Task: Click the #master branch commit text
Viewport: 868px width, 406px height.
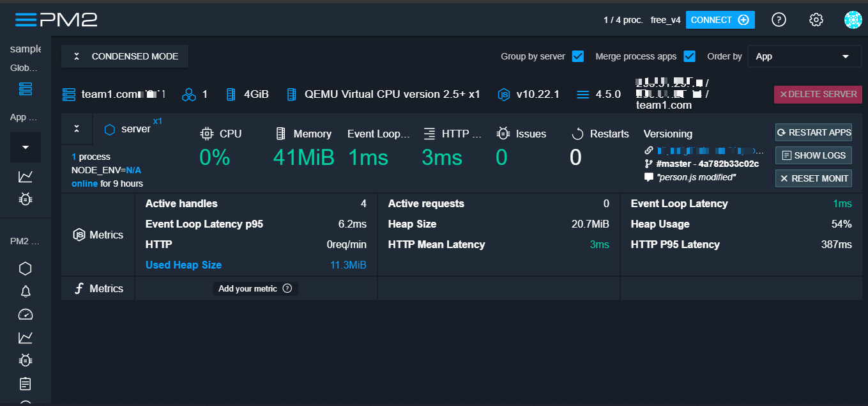Action: pos(708,164)
